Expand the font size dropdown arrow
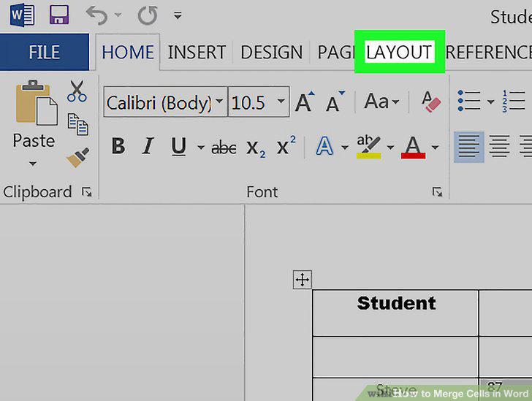This screenshot has width=532, height=401. tap(281, 101)
